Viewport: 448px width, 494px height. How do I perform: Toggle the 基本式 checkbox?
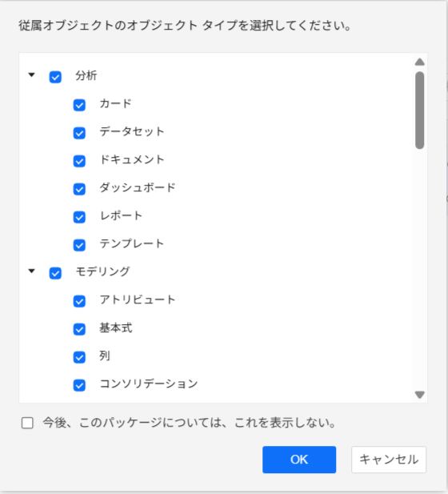point(79,329)
